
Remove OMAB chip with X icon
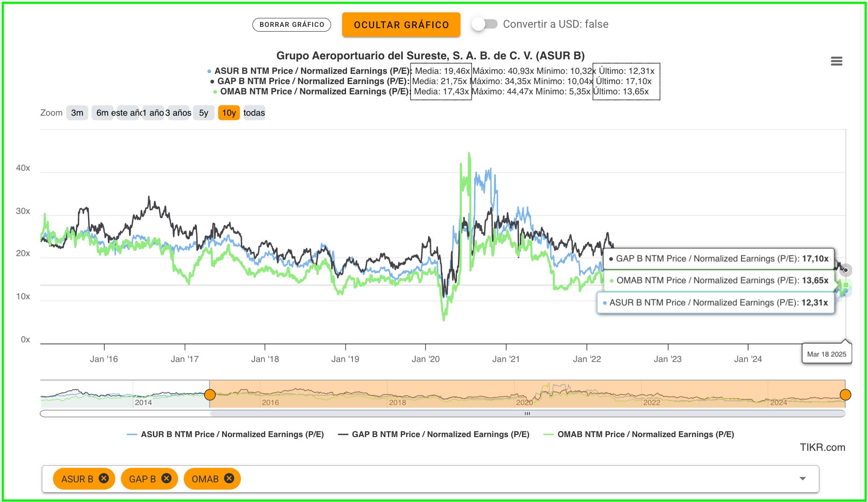(x=229, y=478)
